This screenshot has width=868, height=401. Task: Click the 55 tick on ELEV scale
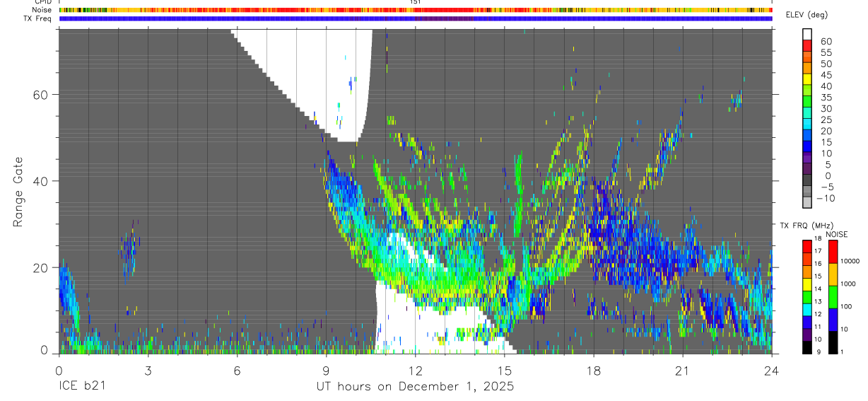[x=826, y=52]
